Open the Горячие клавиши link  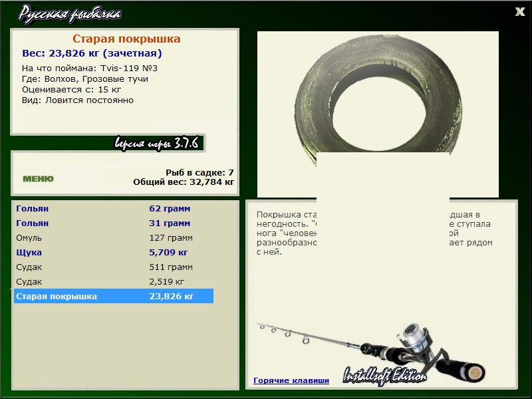tap(291, 380)
